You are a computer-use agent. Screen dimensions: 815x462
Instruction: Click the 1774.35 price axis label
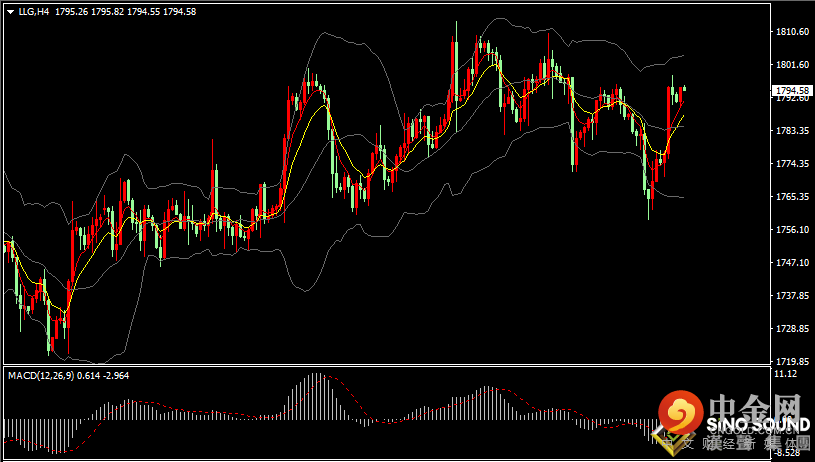point(792,164)
